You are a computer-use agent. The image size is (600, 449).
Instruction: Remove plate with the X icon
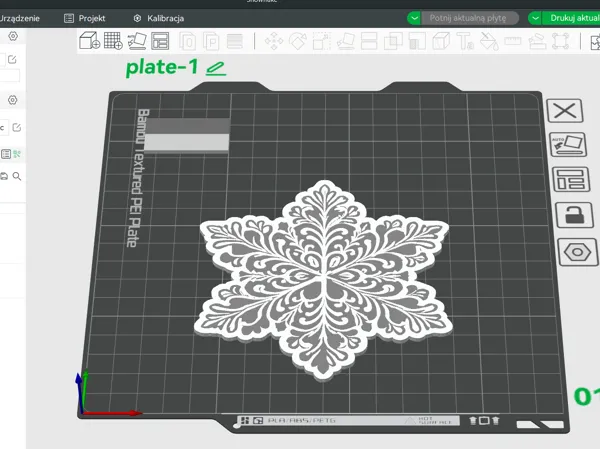click(x=565, y=111)
